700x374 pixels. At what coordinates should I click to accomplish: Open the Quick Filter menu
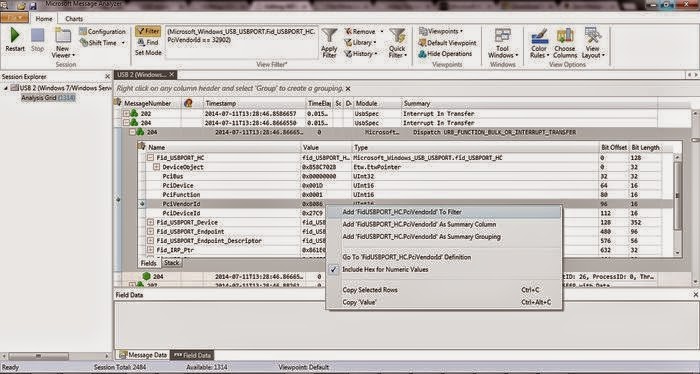(x=397, y=43)
